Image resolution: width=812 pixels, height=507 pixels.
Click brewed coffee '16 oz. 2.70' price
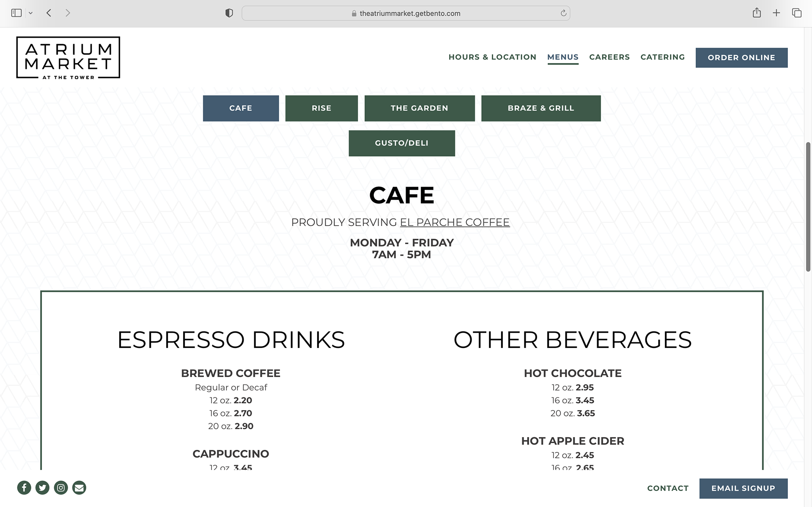(x=231, y=413)
